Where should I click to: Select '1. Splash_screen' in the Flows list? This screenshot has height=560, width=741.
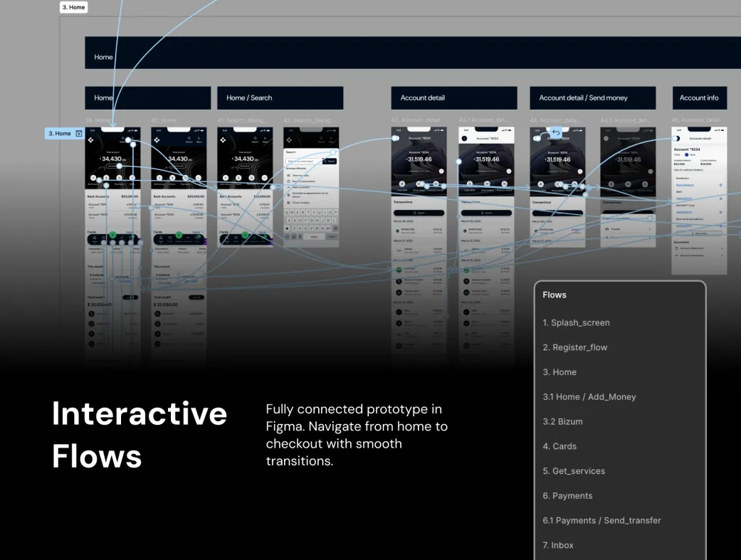[576, 322]
